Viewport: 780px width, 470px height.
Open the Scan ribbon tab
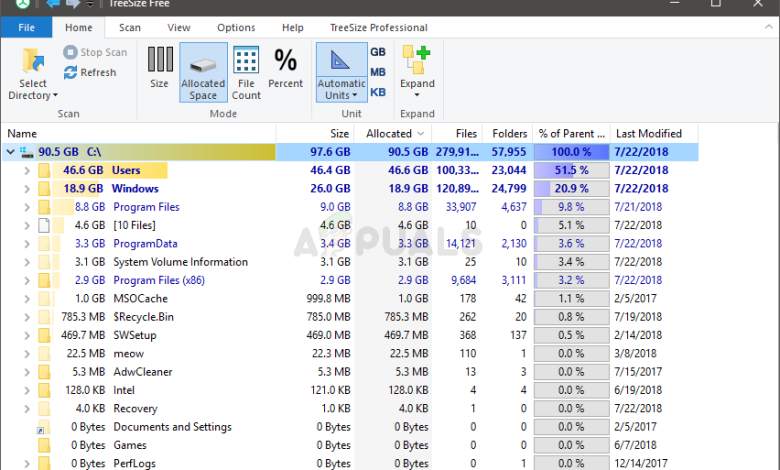pos(130,28)
